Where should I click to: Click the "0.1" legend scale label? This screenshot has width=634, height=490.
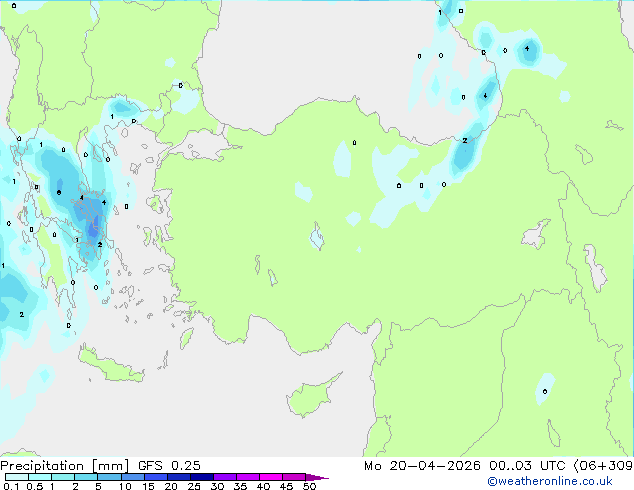click(x=11, y=486)
